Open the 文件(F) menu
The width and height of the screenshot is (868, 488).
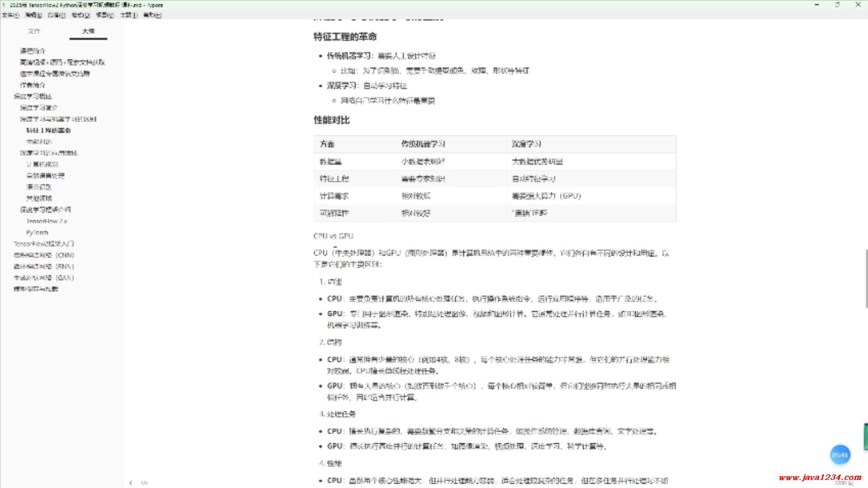(10, 15)
